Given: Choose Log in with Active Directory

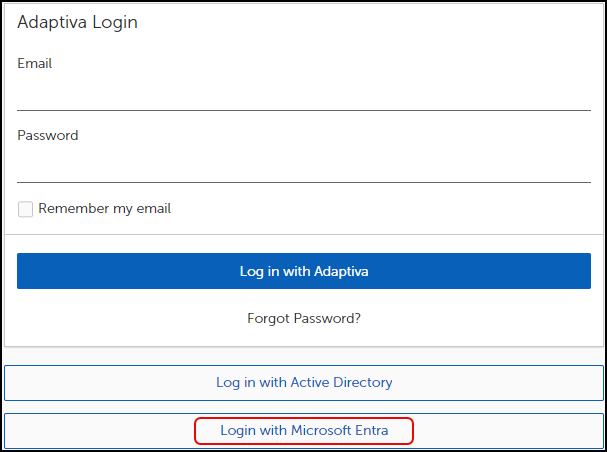Looking at the screenshot, I should point(304,383).
